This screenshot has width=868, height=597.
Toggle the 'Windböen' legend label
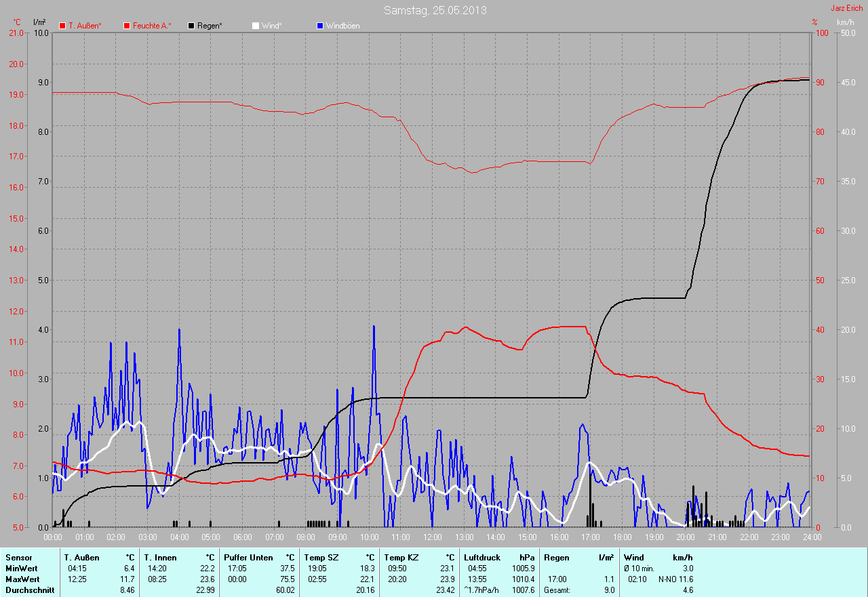pos(342,26)
